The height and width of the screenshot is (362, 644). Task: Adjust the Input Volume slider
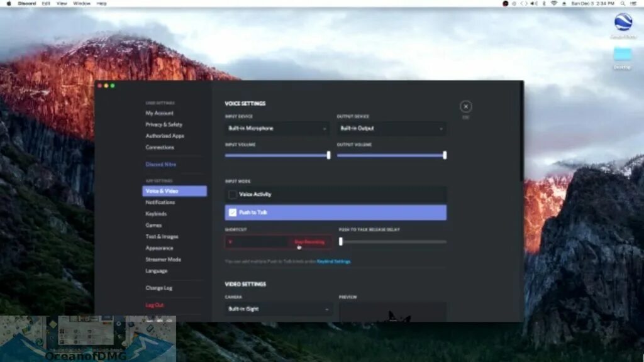(x=328, y=155)
